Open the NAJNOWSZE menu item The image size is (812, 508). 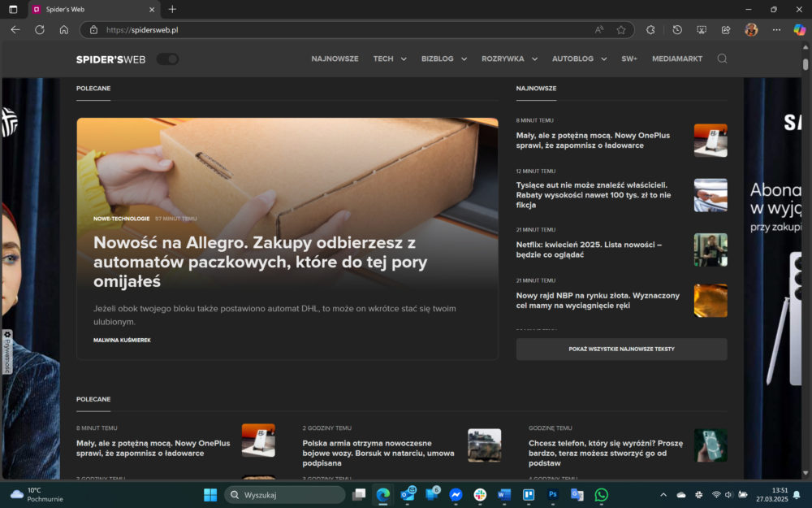click(335, 59)
